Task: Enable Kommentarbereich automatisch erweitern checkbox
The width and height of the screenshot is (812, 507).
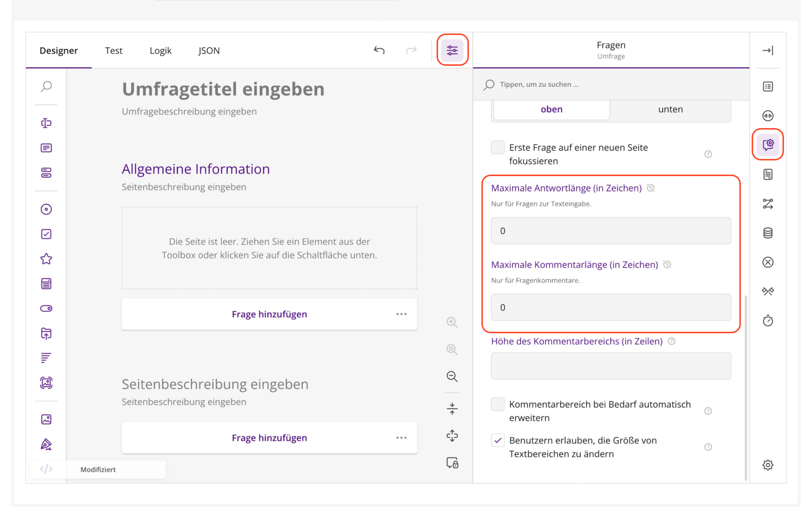Action: [498, 404]
